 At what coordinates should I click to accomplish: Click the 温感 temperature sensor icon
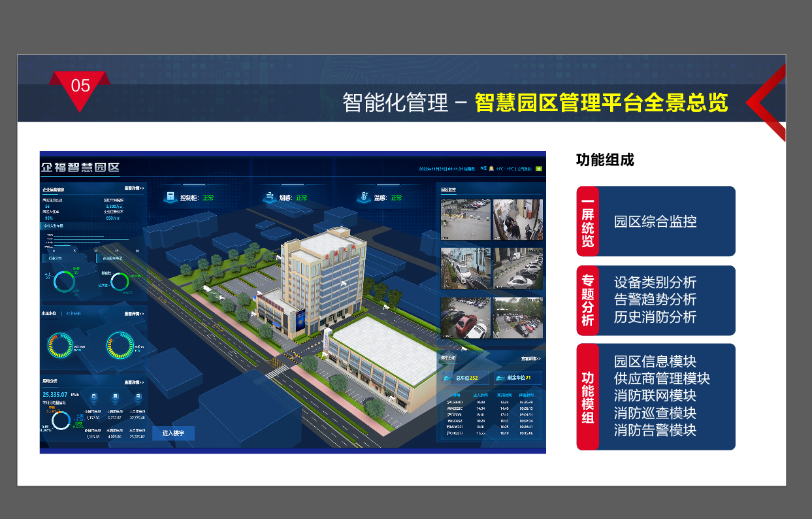tap(365, 196)
